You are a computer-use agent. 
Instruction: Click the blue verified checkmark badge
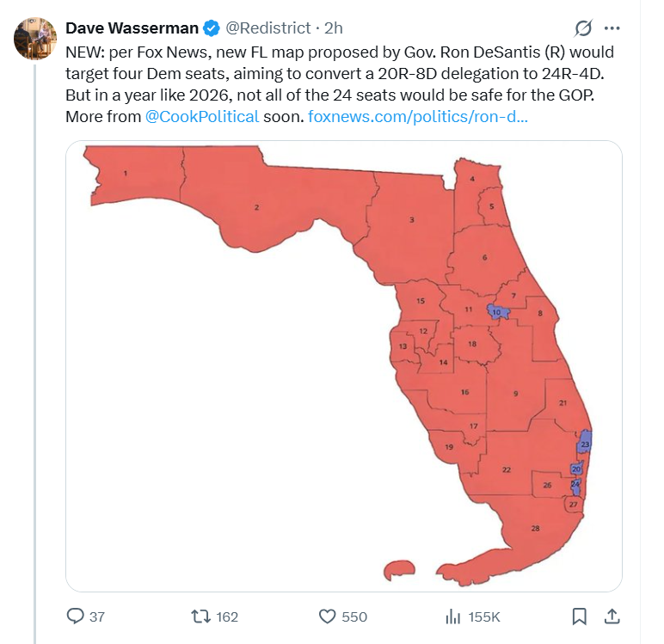coord(212,28)
